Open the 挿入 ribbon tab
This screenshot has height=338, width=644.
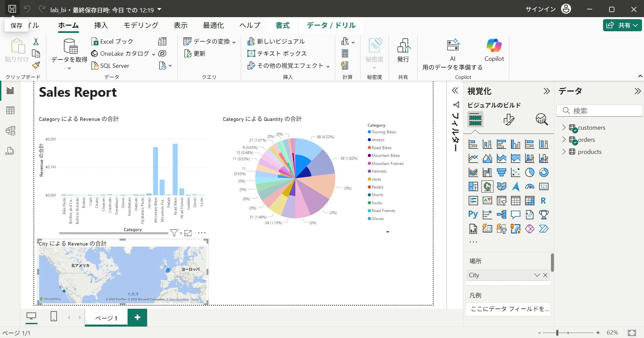coord(101,25)
